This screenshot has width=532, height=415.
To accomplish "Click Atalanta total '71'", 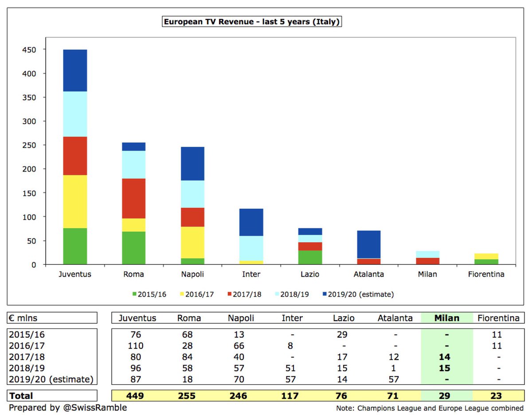I will pos(392,396).
